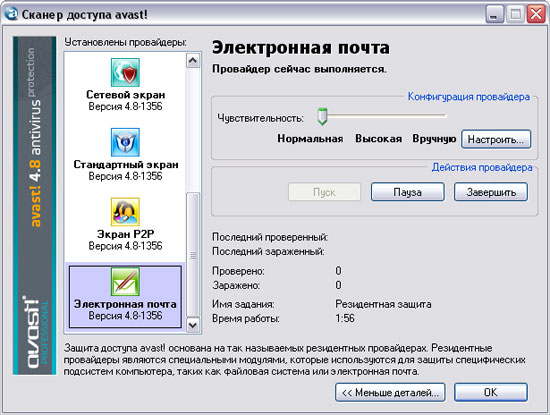Click the Настроить... button

pyautogui.click(x=496, y=139)
